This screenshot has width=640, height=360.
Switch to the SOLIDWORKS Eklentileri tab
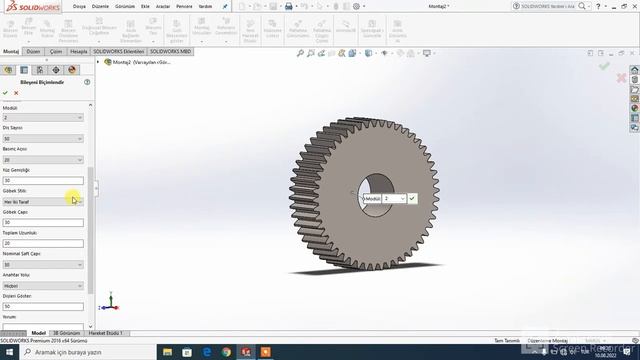point(118,51)
